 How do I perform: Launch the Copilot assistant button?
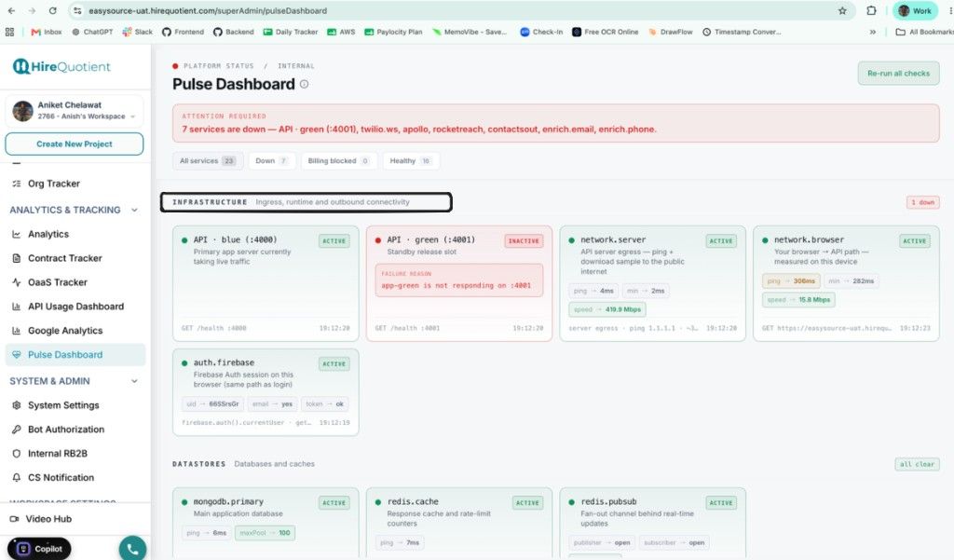(39, 549)
